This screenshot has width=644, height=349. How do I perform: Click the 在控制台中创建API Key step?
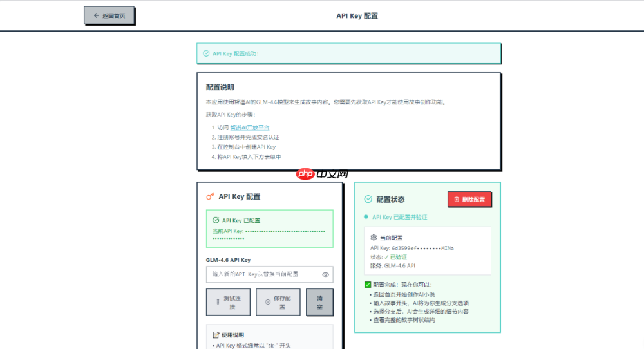tap(247, 147)
